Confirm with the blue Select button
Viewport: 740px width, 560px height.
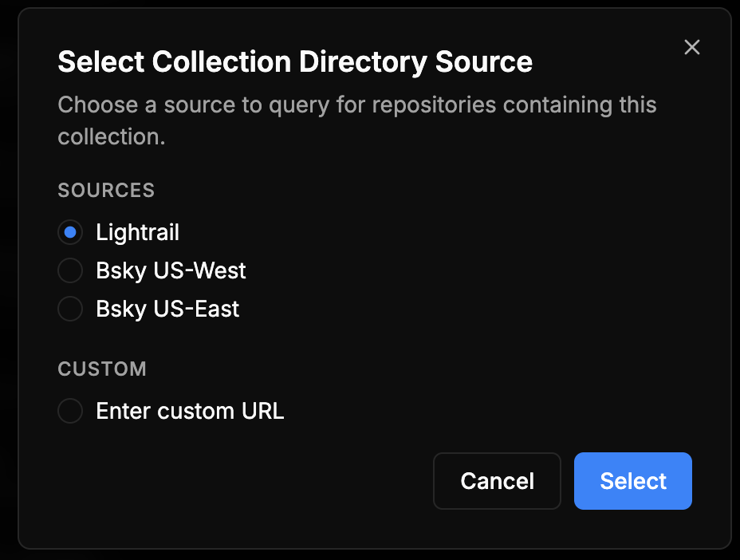(x=632, y=481)
